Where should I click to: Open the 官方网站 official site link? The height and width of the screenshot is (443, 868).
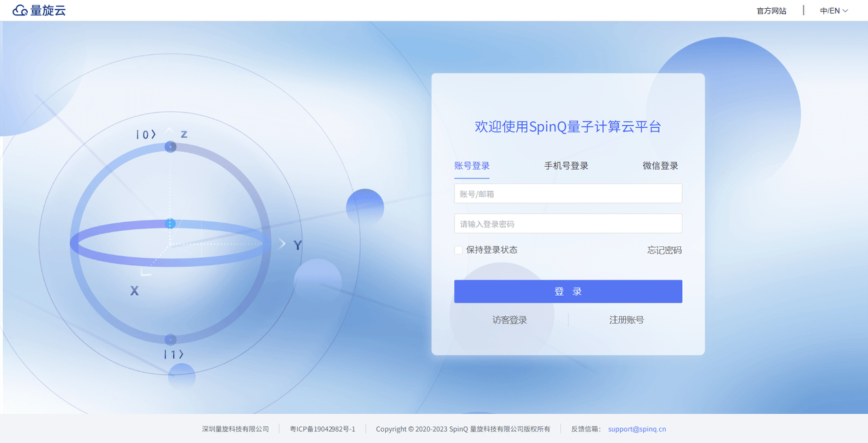[x=771, y=10]
